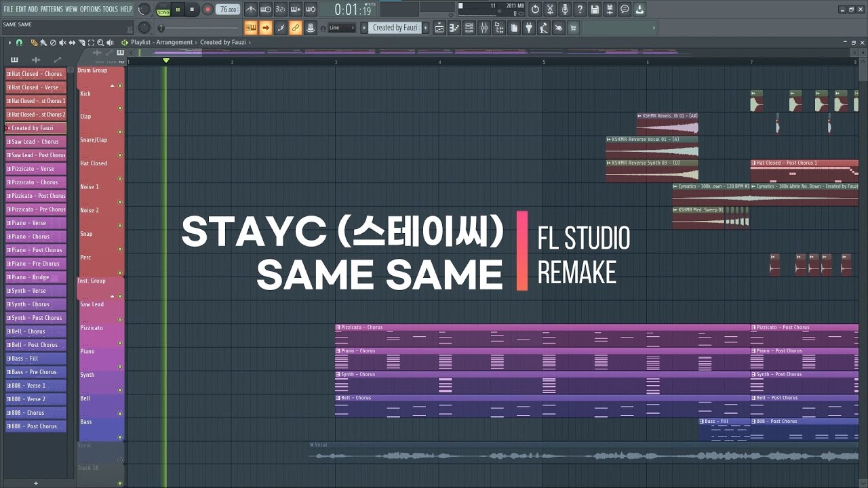Toggle step-editing mode button
868x488 pixels.
pyautogui.click(x=281, y=28)
